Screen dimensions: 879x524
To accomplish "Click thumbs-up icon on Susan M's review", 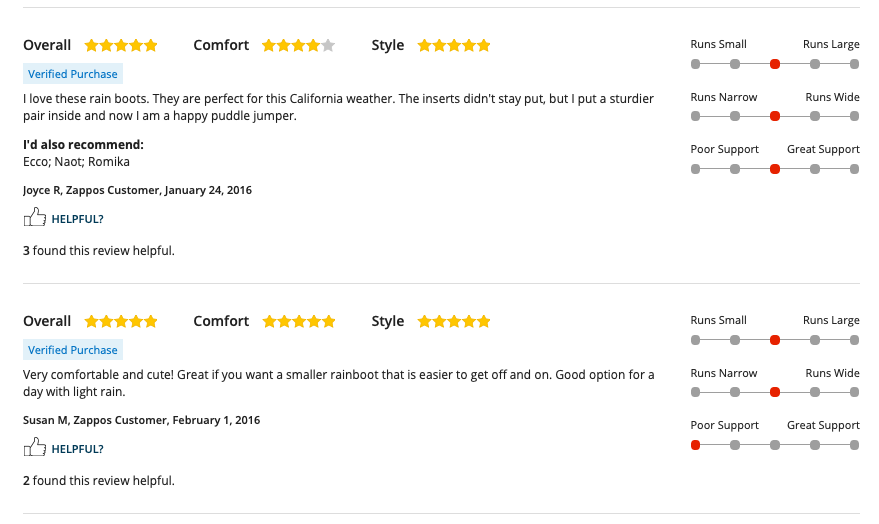I will pos(35,447).
